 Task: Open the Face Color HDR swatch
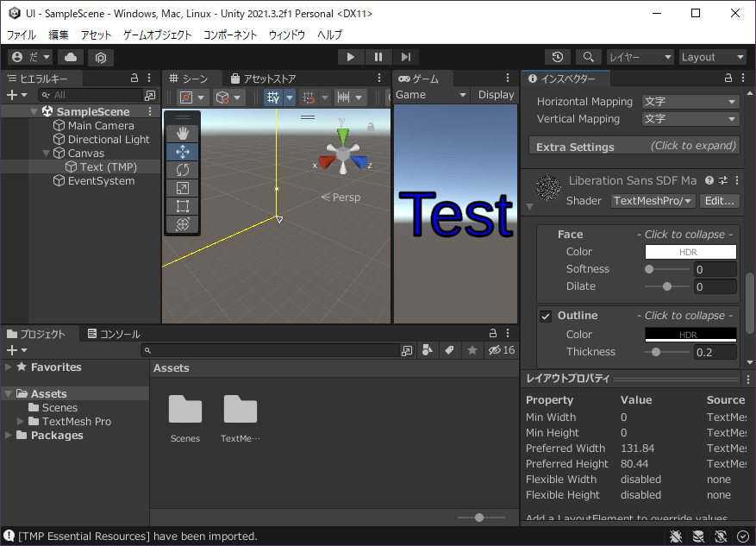point(690,252)
